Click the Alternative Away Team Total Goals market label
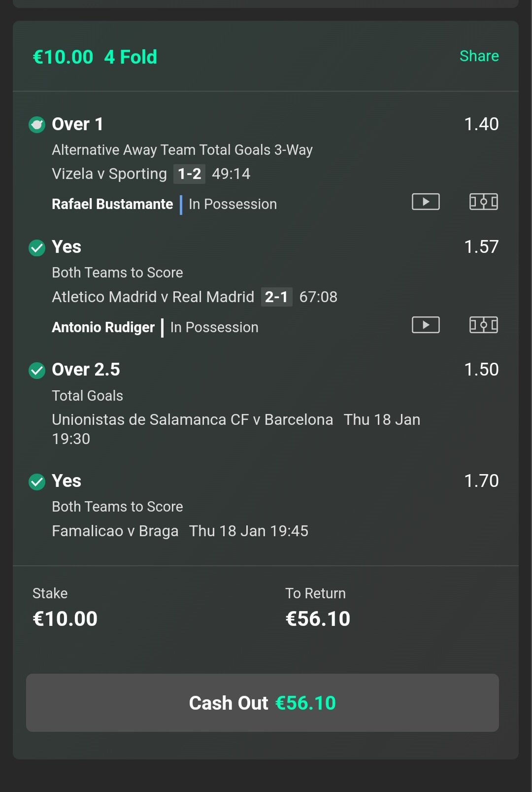 click(182, 150)
